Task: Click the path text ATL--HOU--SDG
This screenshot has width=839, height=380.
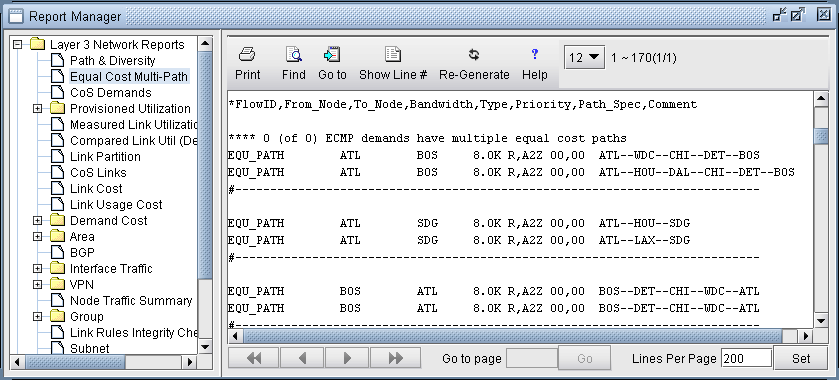Action: 645,223
